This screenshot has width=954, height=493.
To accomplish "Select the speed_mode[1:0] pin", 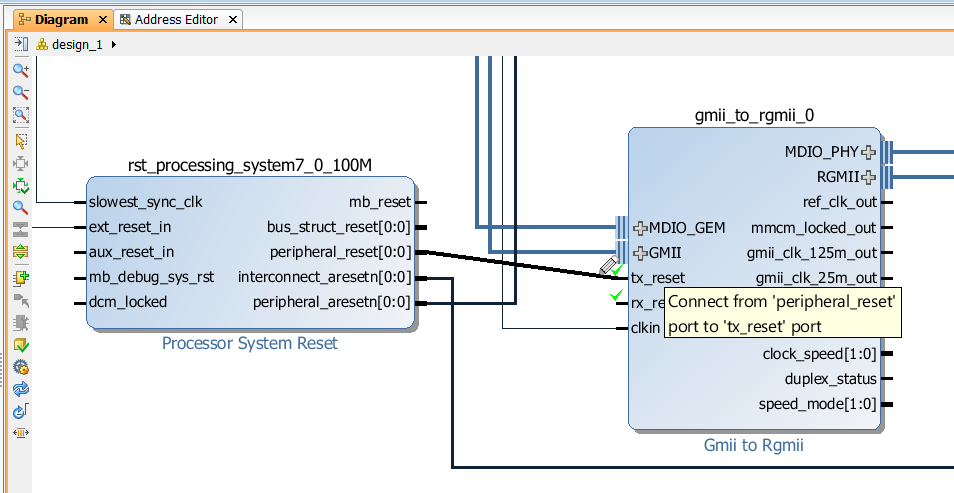I will (818, 404).
